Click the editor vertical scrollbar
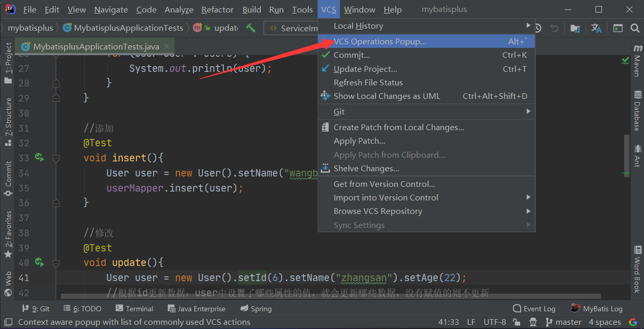Image resolution: width=644 pixels, height=329 pixels. click(627, 156)
